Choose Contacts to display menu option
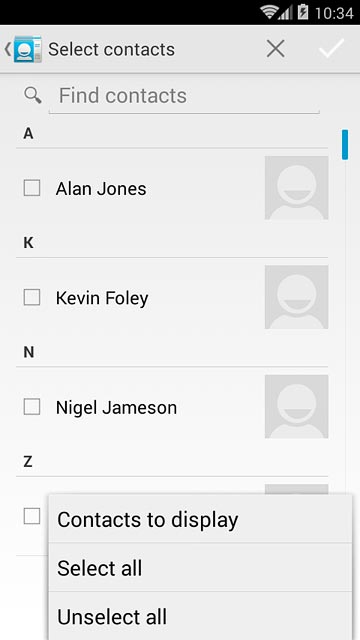The image size is (360, 640). (x=200, y=519)
